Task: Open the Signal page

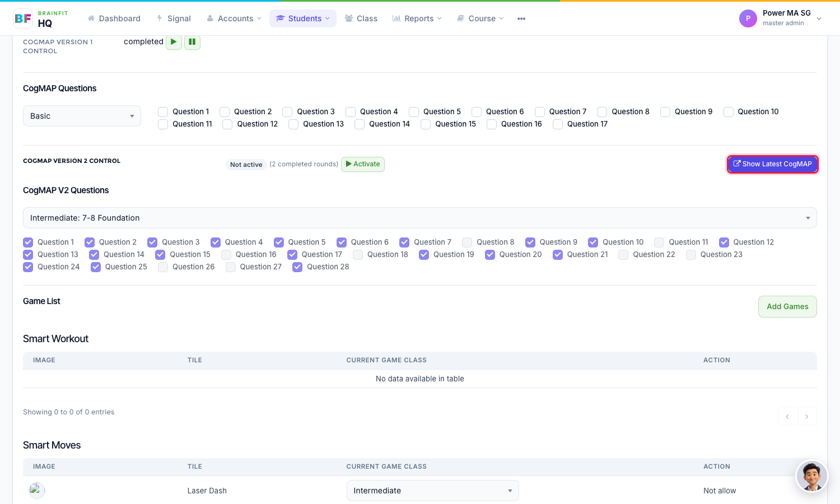Action: [x=174, y=18]
